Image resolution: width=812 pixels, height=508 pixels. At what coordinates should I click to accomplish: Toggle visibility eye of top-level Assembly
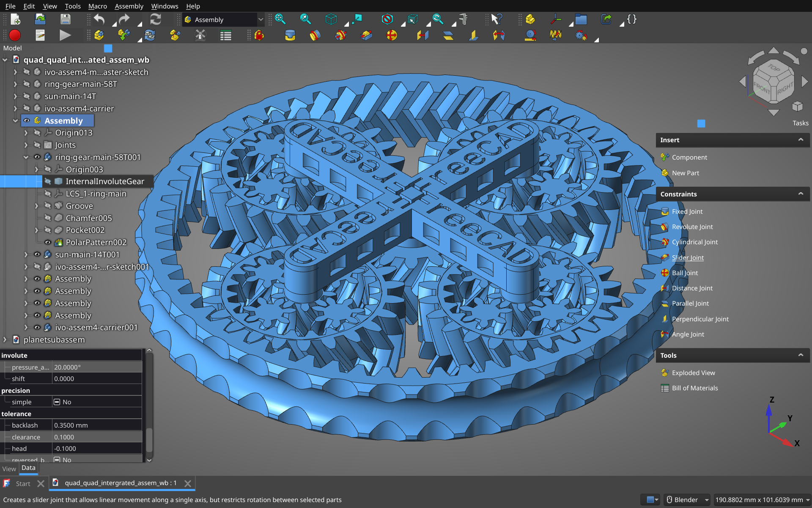[x=27, y=121]
